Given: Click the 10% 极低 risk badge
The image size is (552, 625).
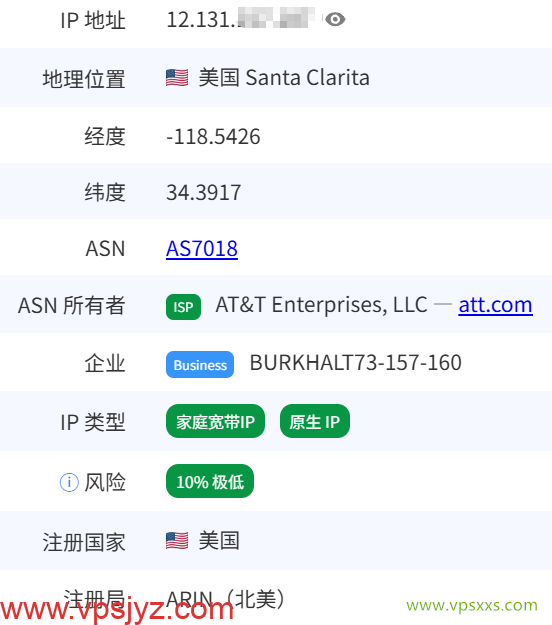Looking at the screenshot, I should point(210,481).
